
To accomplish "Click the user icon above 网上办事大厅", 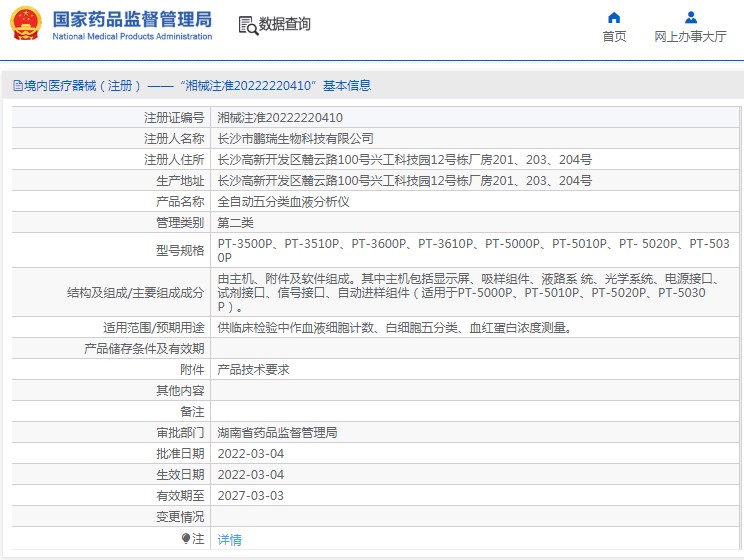I will click(x=690, y=17).
